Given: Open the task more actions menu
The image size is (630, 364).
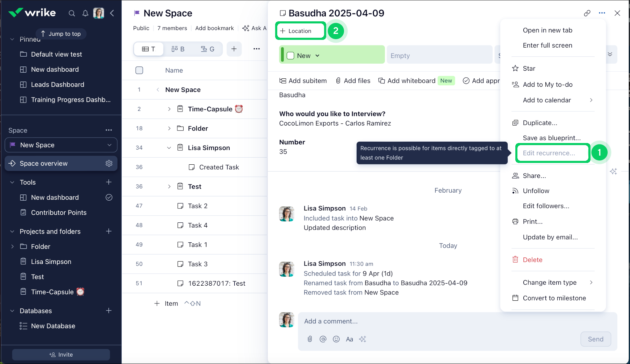Looking at the screenshot, I should point(602,13).
